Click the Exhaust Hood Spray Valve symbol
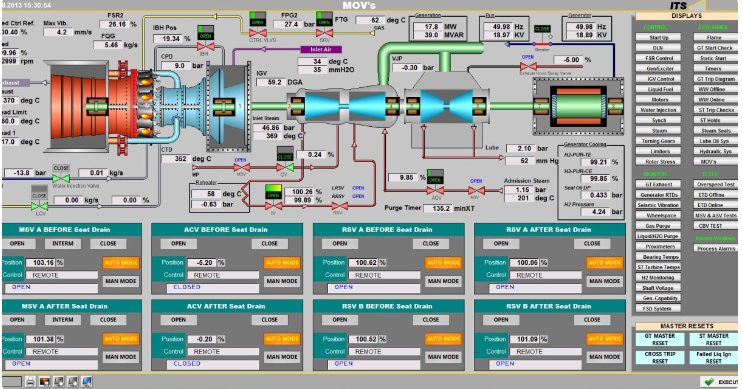The image size is (742, 389). (528, 66)
